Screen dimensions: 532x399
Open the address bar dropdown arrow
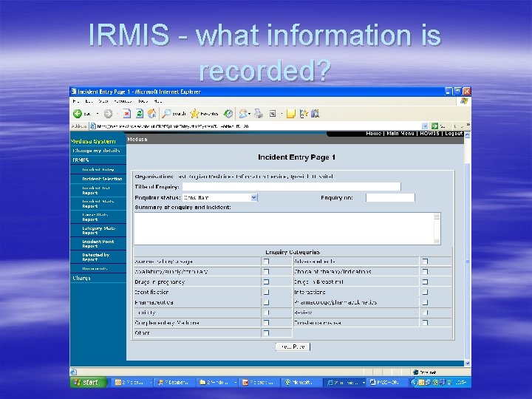[424, 126]
